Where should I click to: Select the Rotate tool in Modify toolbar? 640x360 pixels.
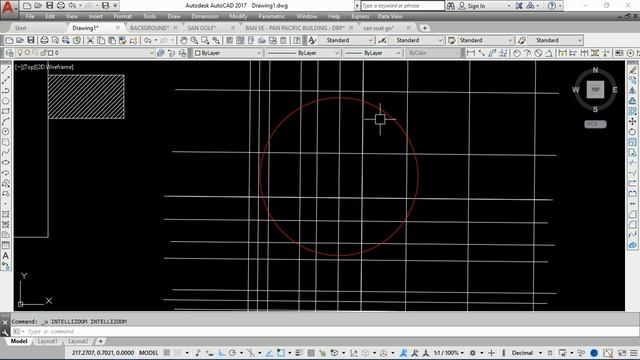point(633,131)
